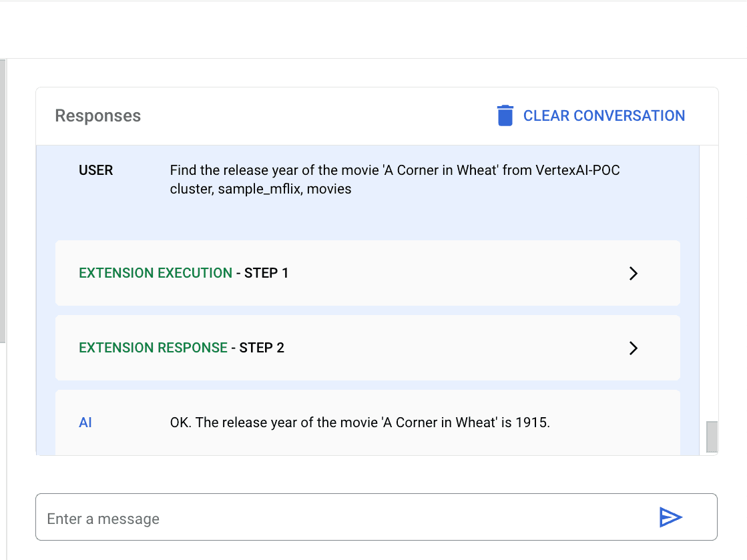The height and width of the screenshot is (560, 747).
Task: Expand Extension Execution Step 1 chevron
Action: 634,273
